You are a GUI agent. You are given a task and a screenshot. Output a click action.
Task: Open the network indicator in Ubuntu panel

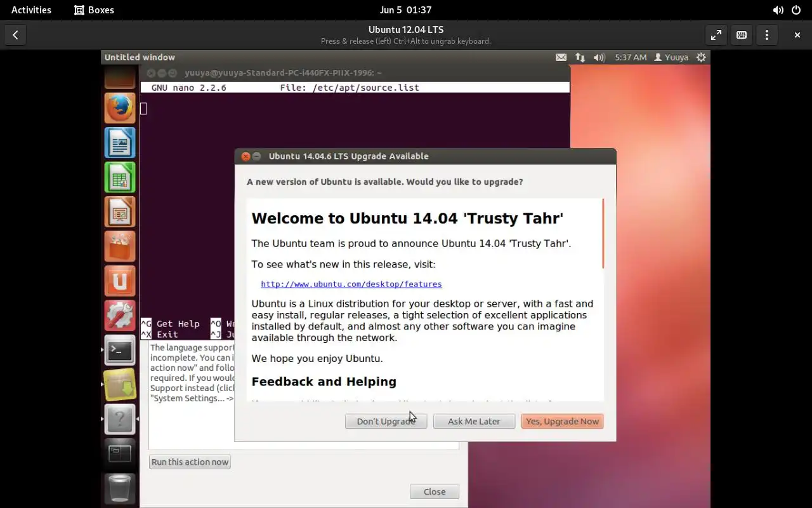[580, 57]
